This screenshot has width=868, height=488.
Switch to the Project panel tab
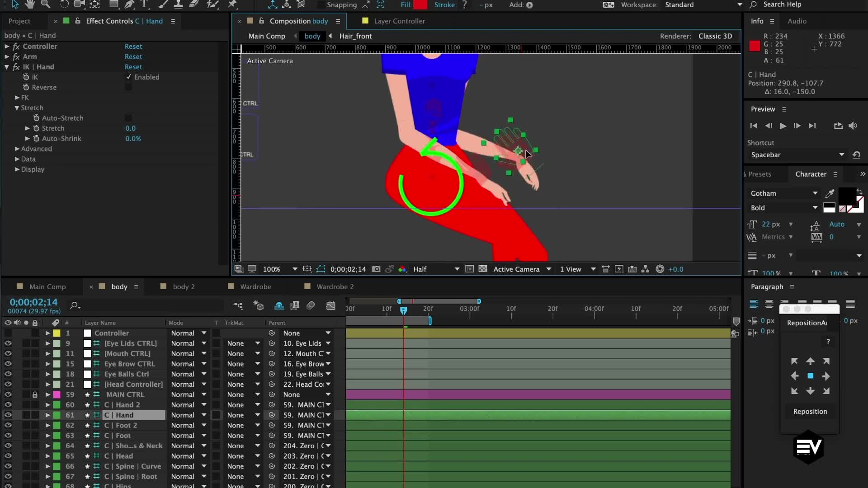tap(19, 21)
